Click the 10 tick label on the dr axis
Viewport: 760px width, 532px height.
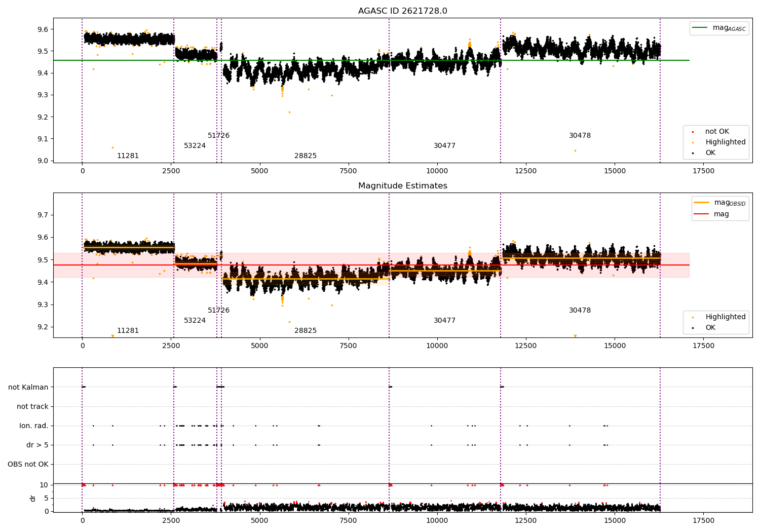pyautogui.click(x=44, y=485)
